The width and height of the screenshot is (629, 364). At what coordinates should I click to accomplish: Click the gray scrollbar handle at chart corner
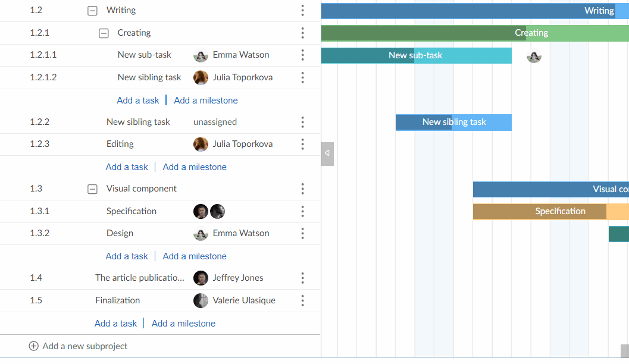click(625, 351)
